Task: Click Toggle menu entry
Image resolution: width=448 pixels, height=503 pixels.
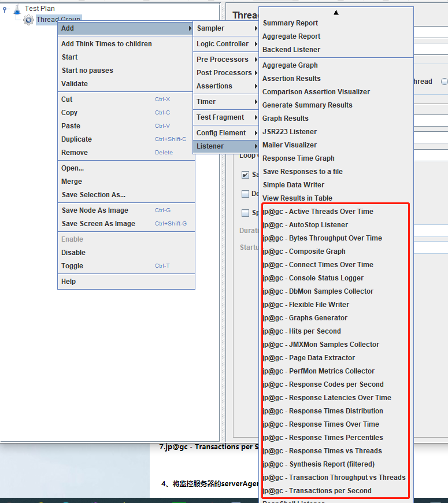Action: point(126,266)
